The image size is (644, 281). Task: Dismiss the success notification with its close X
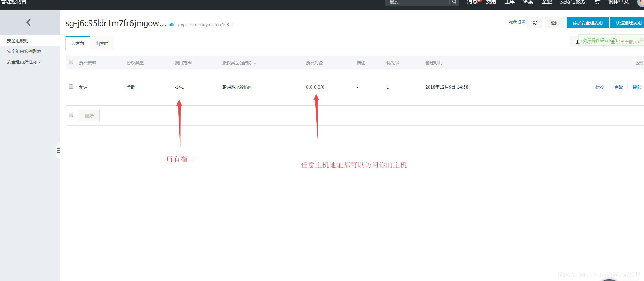642,39
